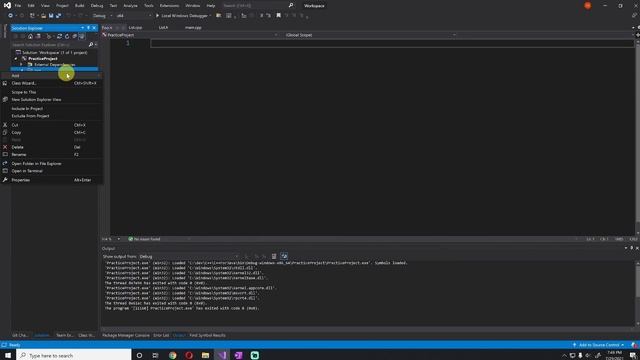Open the Extensions menu
The width and height of the screenshot is (640, 360).
[x=169, y=6]
